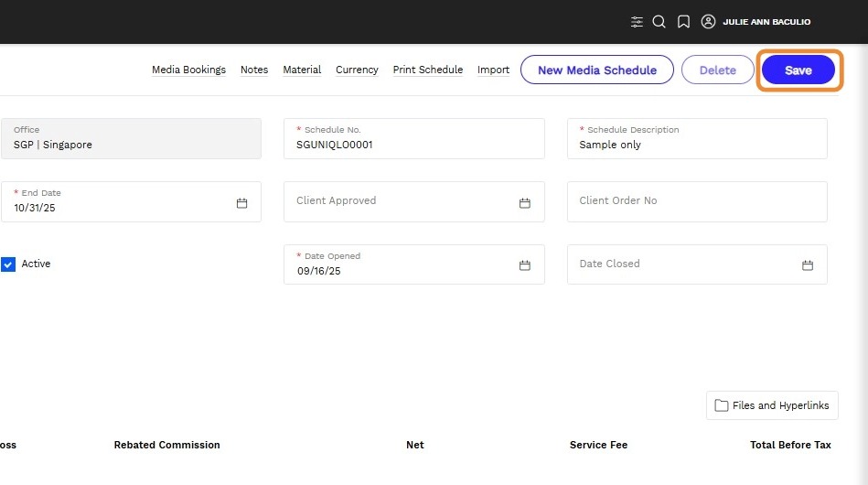868x485 pixels.
Task: Open Files and Hyperlinks
Action: [x=772, y=405]
